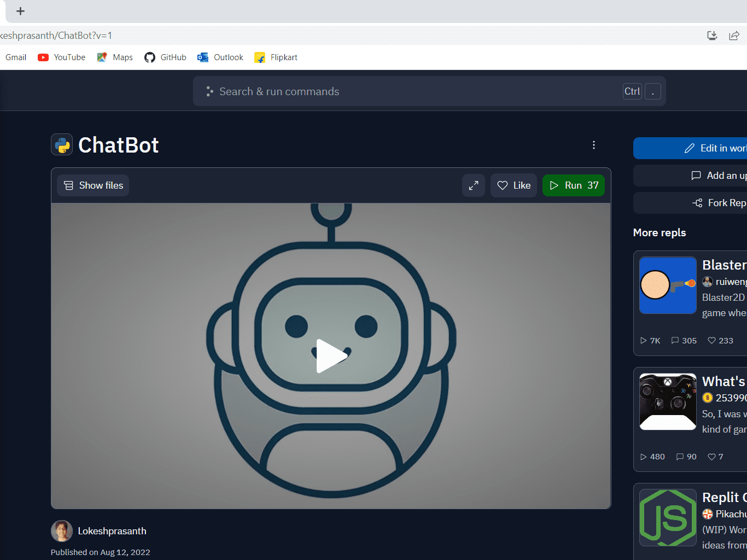
Task: Like the ChatBot repl
Action: (x=513, y=185)
